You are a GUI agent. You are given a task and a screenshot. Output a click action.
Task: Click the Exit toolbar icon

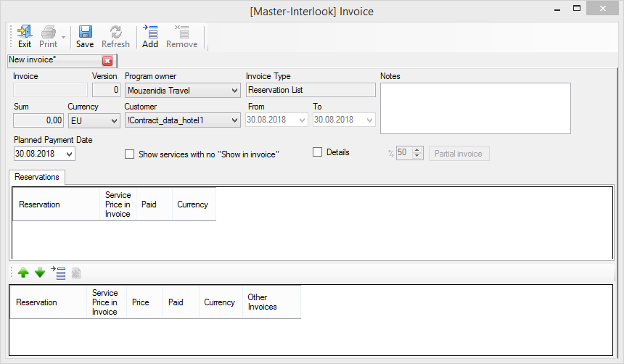click(25, 33)
